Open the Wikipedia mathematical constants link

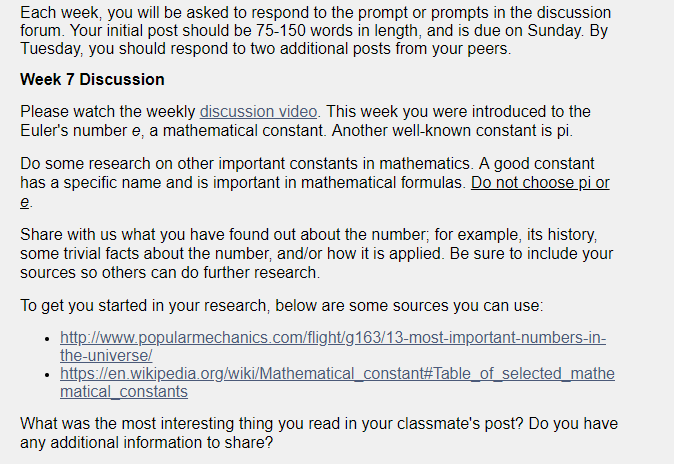337,383
